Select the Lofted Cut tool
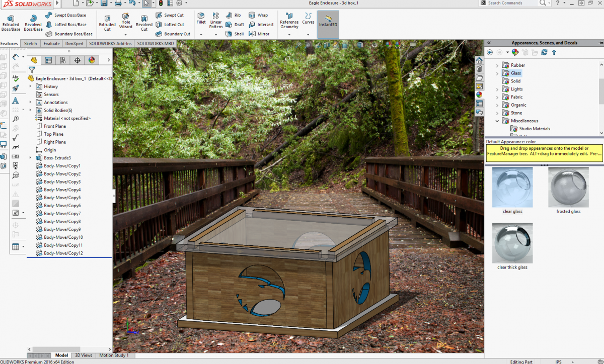 [x=170, y=24]
